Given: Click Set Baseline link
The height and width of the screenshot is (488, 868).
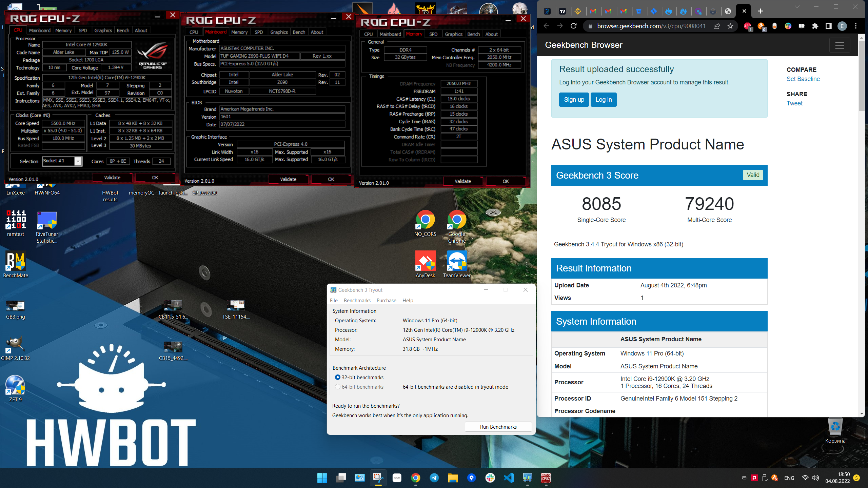Looking at the screenshot, I should point(803,79).
